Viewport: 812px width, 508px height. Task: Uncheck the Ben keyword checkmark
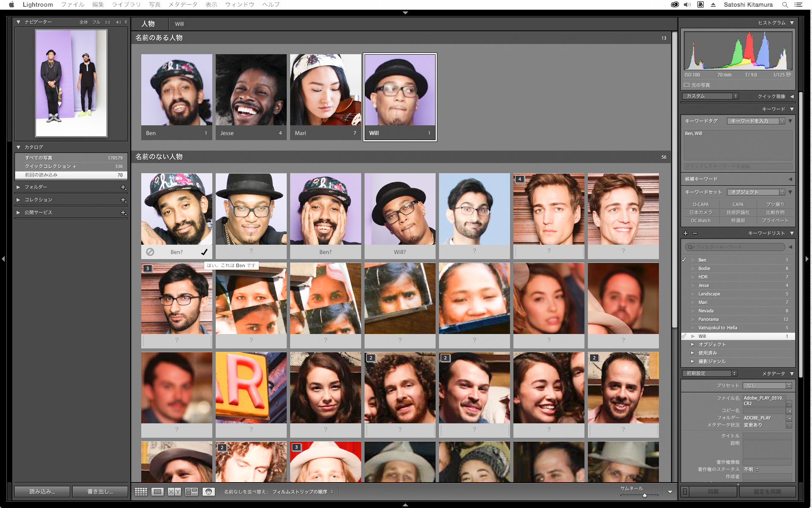684,260
